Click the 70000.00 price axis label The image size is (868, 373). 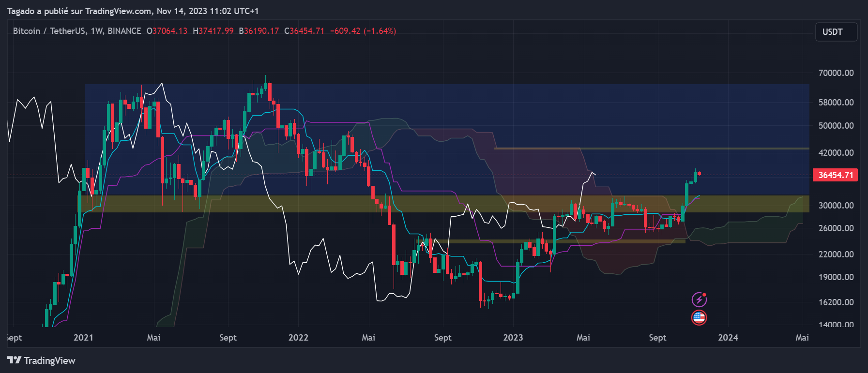(x=836, y=73)
